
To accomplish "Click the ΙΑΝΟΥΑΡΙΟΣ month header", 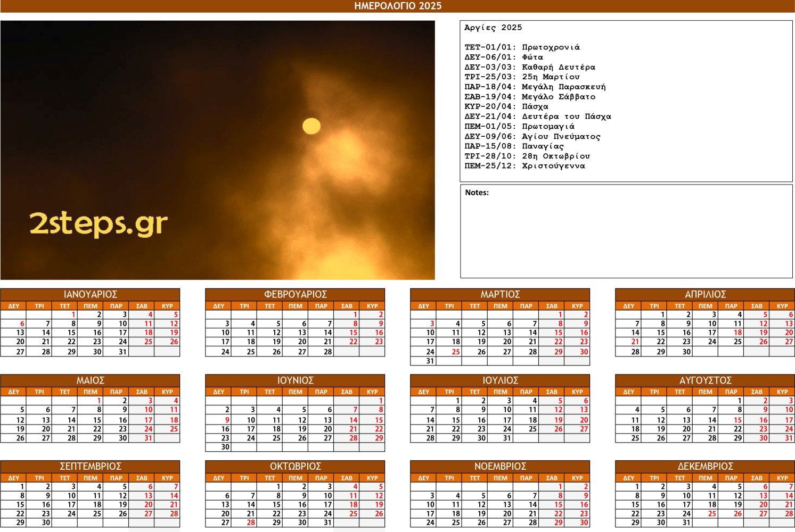I will coord(90,295).
